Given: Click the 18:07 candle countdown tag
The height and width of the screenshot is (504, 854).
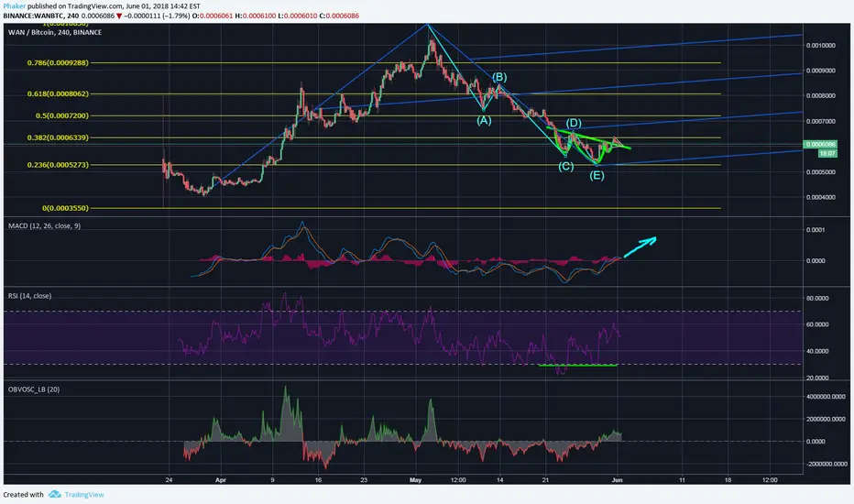Looking at the screenshot, I should point(827,154).
